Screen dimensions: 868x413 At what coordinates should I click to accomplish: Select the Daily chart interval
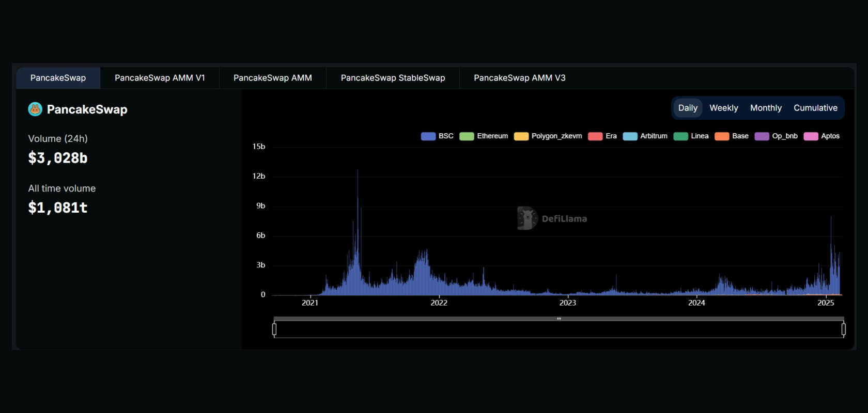pos(688,108)
